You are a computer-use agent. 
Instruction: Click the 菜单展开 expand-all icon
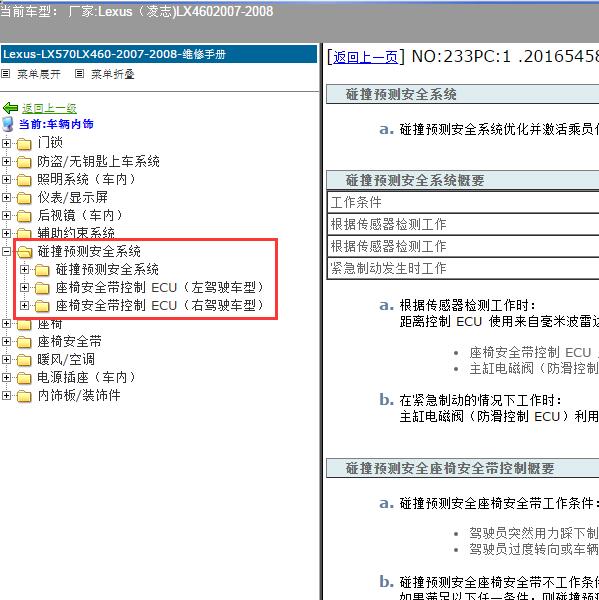(x=5, y=73)
